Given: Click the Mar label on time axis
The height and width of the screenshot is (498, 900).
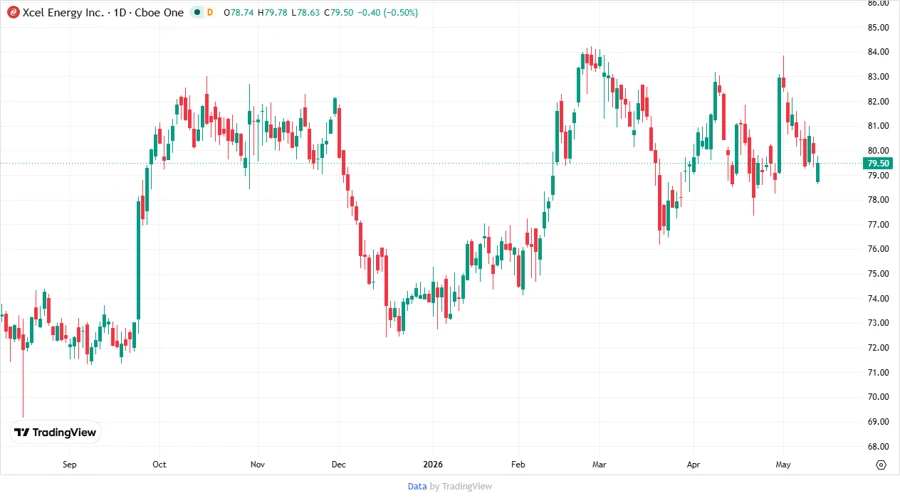Looking at the screenshot, I should point(599,464).
